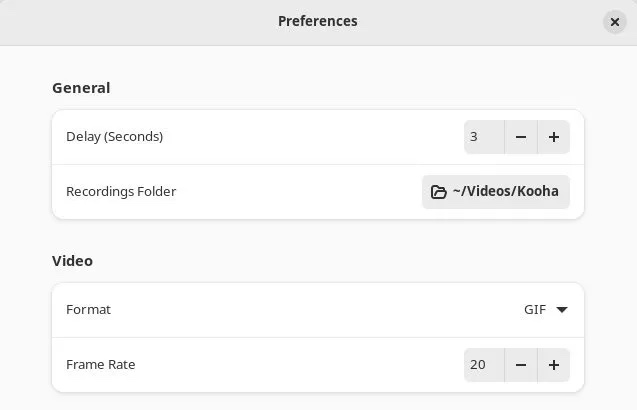
Task: Click the Recordings Folder label
Action: (x=121, y=191)
